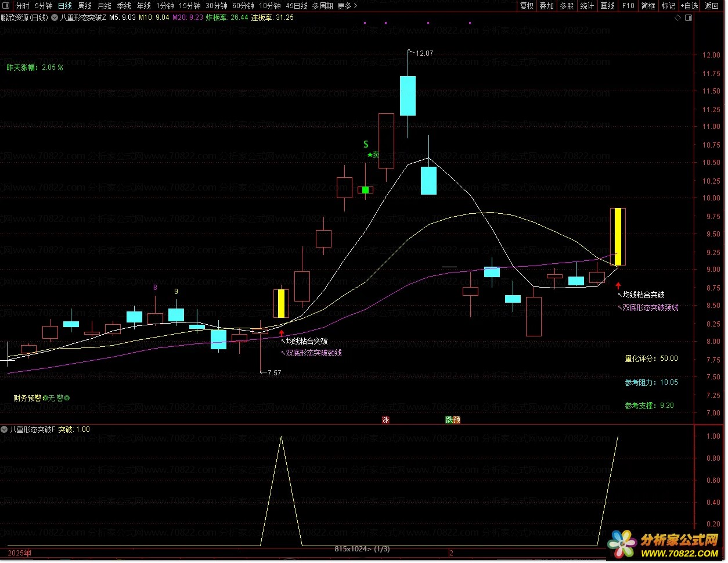Click the M5: 9.03 moving average label
The image size is (728, 563).
[122, 17]
